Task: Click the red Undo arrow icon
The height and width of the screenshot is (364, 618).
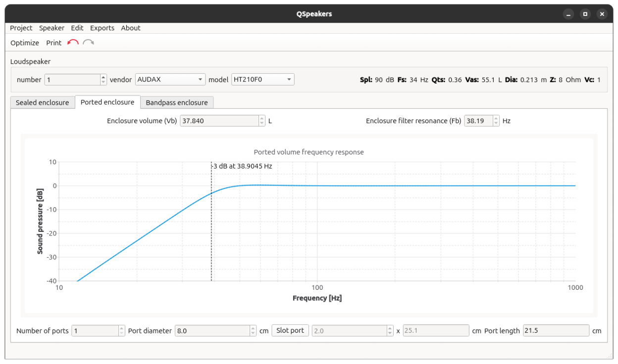Action: 73,43
